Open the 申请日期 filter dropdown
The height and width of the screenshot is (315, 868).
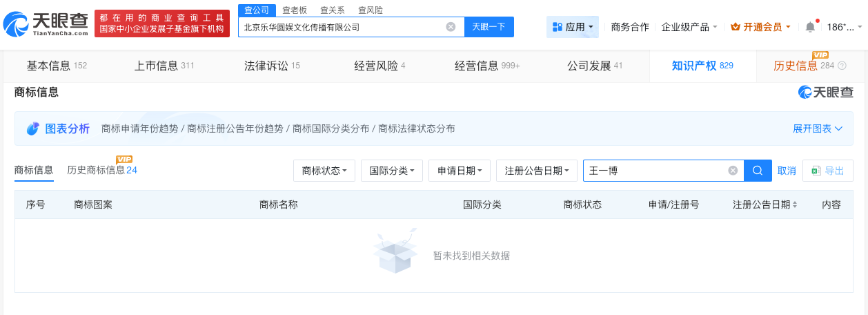(x=460, y=171)
